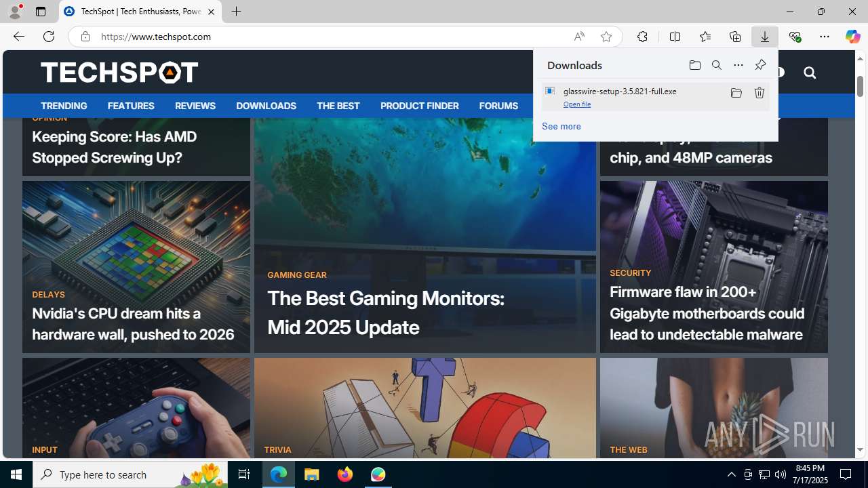Image resolution: width=868 pixels, height=488 pixels.
Task: Launch Copilot sidebar
Action: (852, 37)
